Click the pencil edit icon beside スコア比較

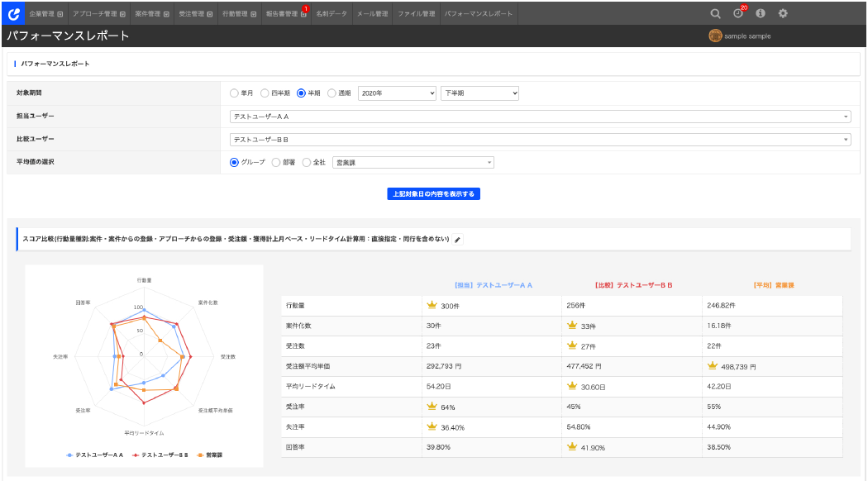click(458, 240)
